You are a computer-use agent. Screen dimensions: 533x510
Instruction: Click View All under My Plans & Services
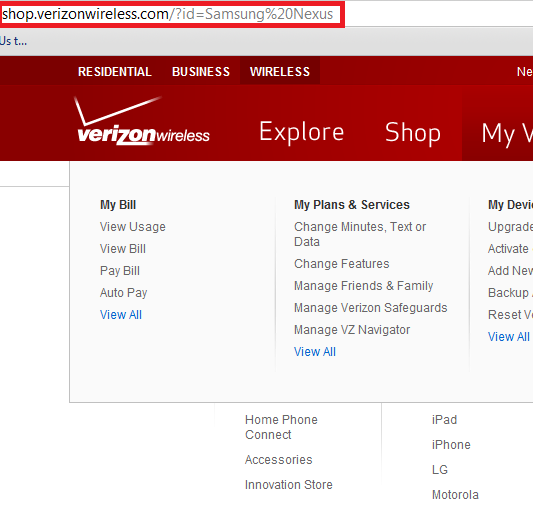tap(315, 352)
